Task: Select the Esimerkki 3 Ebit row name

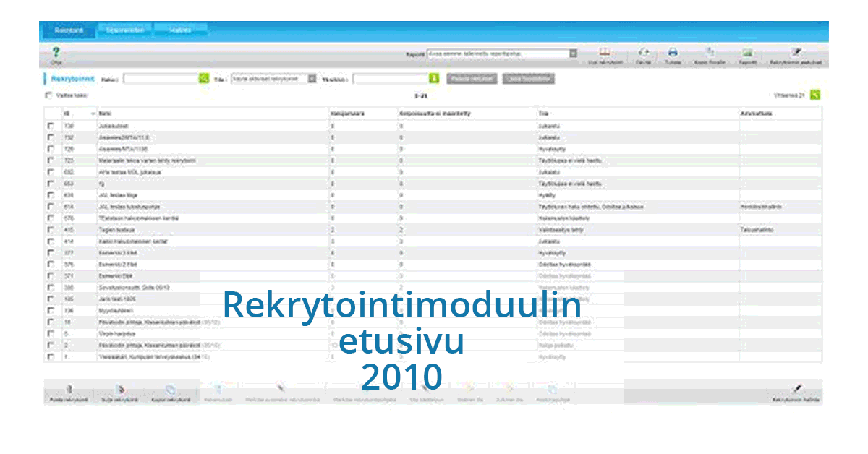Action: click(x=117, y=253)
